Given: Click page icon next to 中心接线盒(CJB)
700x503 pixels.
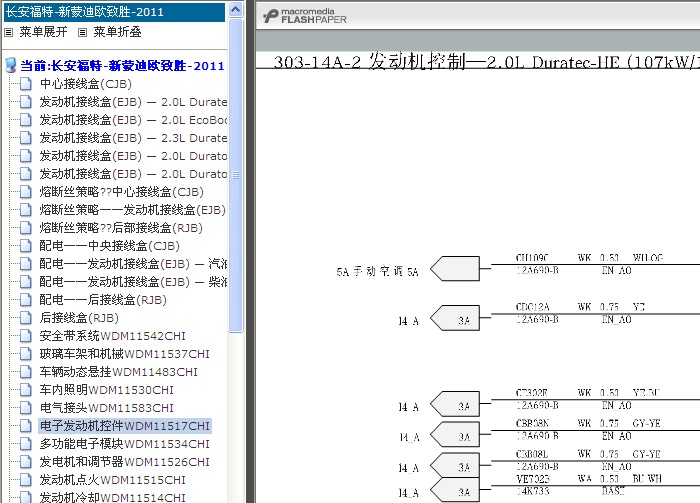Looking at the screenshot, I should 26,84.
